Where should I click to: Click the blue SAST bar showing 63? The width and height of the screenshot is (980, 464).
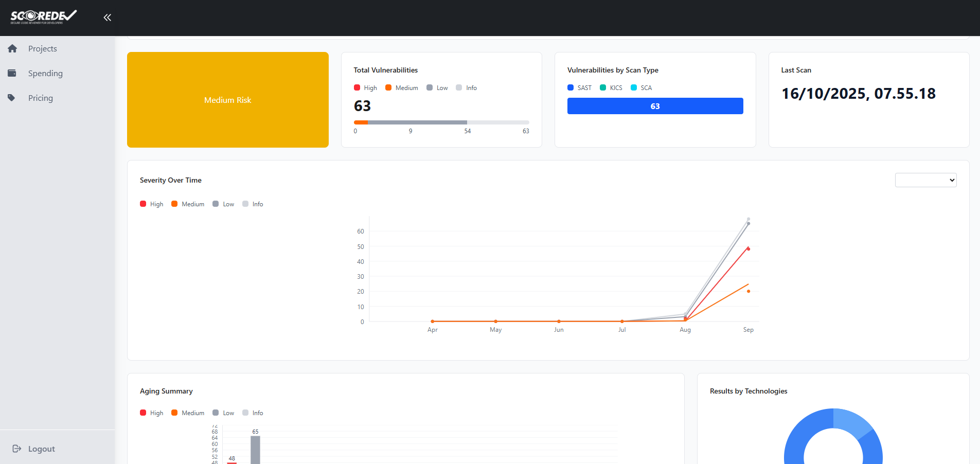pos(655,106)
